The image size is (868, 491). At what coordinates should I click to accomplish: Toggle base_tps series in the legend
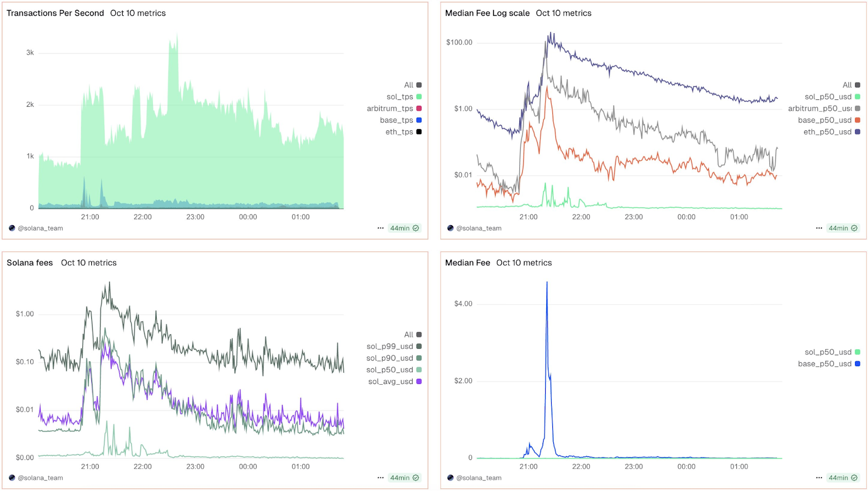400,120
